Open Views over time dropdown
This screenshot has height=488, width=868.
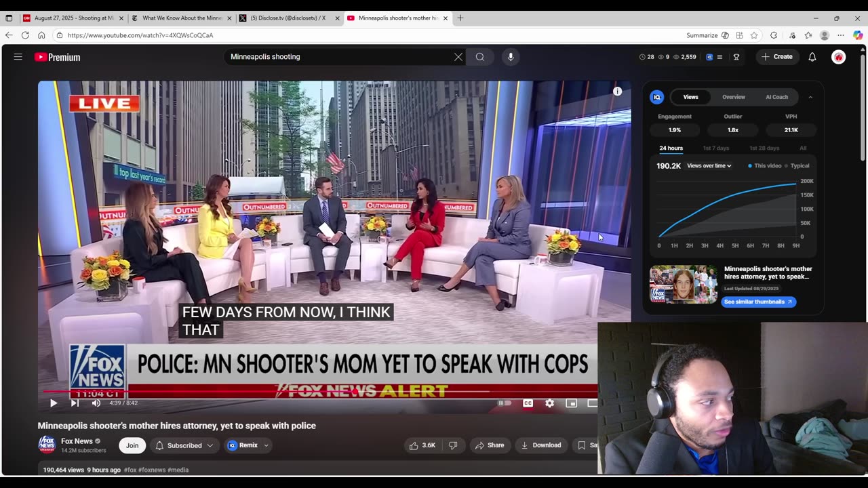pos(709,166)
